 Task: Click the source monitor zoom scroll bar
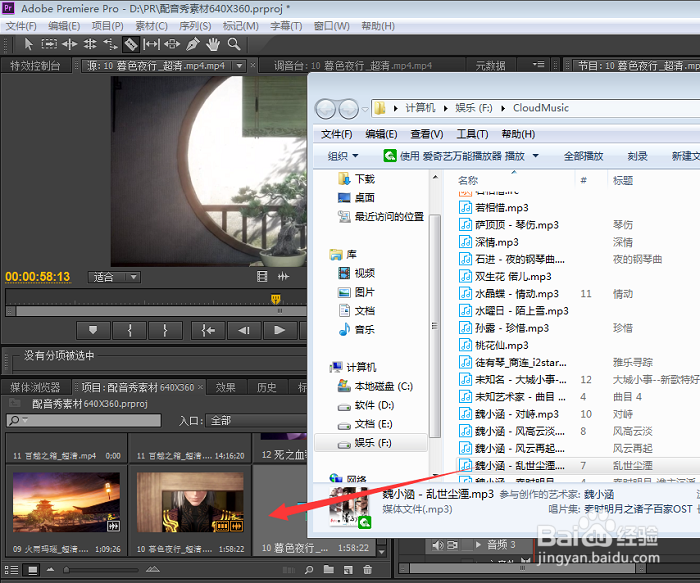click(161, 311)
